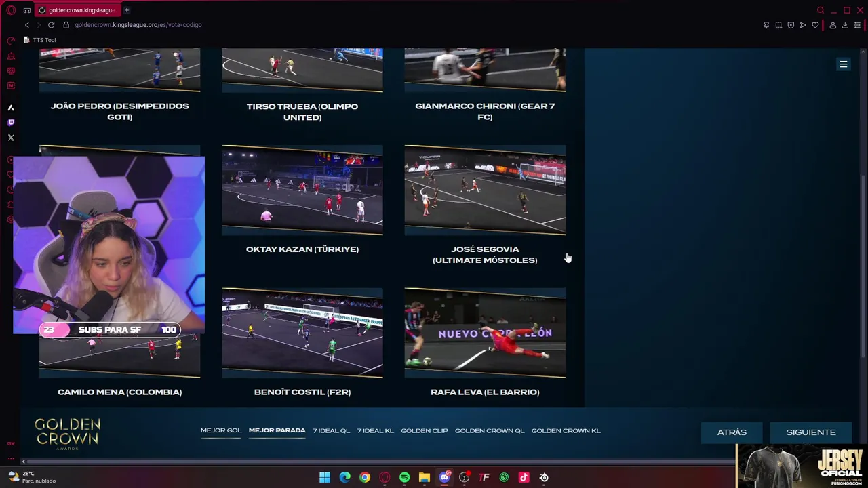
Task: Click the Atrás button
Action: tap(732, 432)
